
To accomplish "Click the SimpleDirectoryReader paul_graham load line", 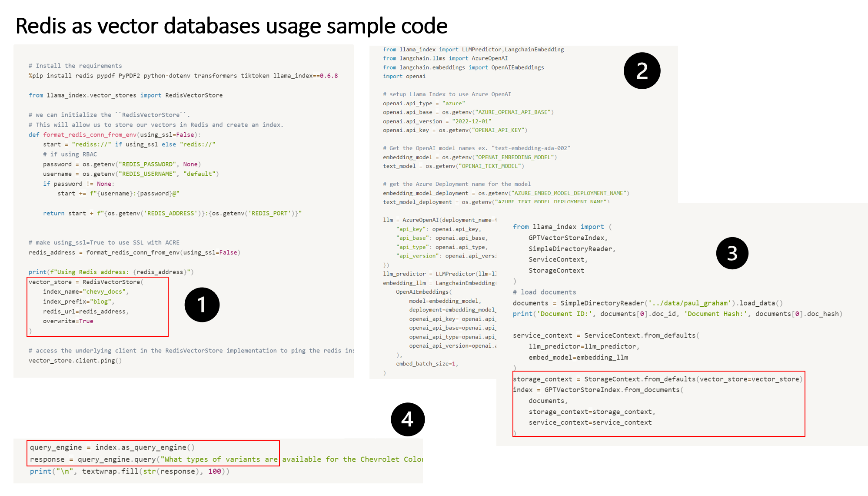I will [647, 303].
